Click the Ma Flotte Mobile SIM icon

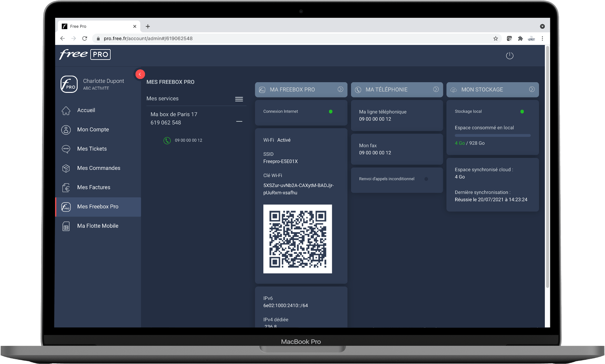(66, 226)
